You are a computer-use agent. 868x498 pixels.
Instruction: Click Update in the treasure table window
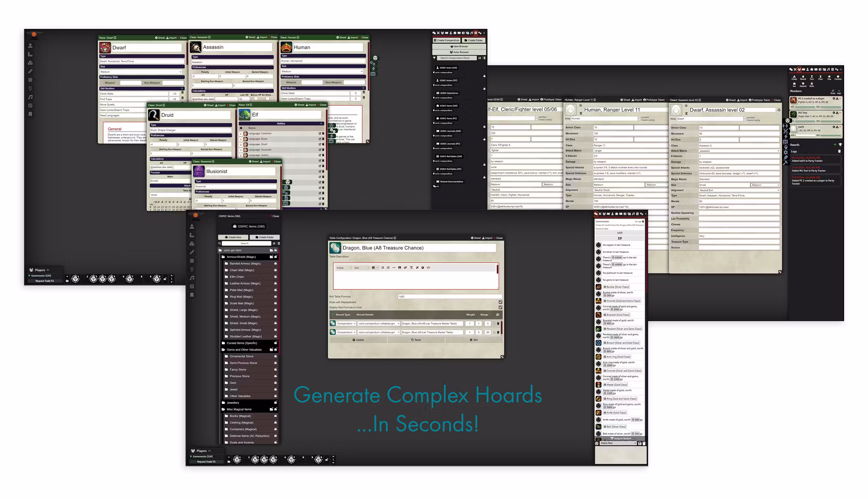[x=358, y=340]
